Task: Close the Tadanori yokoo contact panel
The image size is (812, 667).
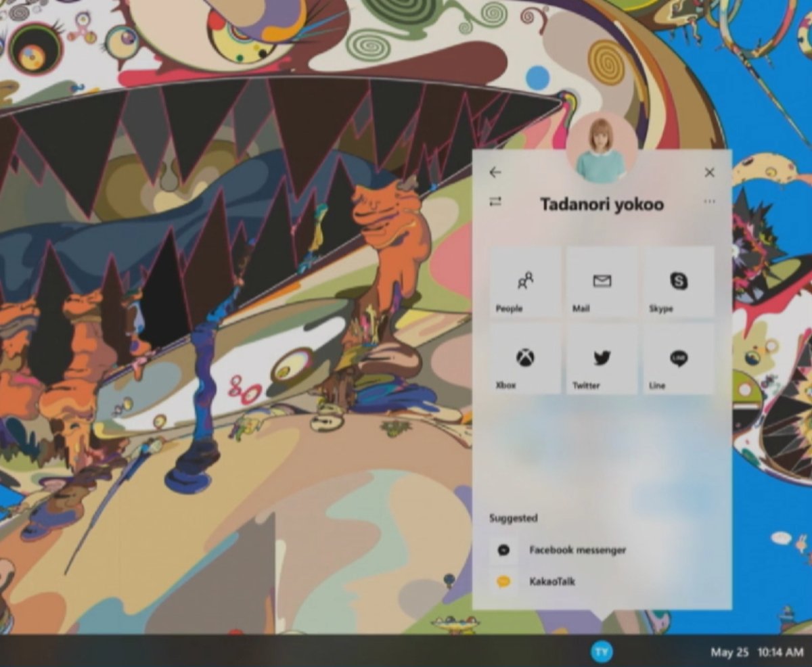Action: [x=709, y=172]
